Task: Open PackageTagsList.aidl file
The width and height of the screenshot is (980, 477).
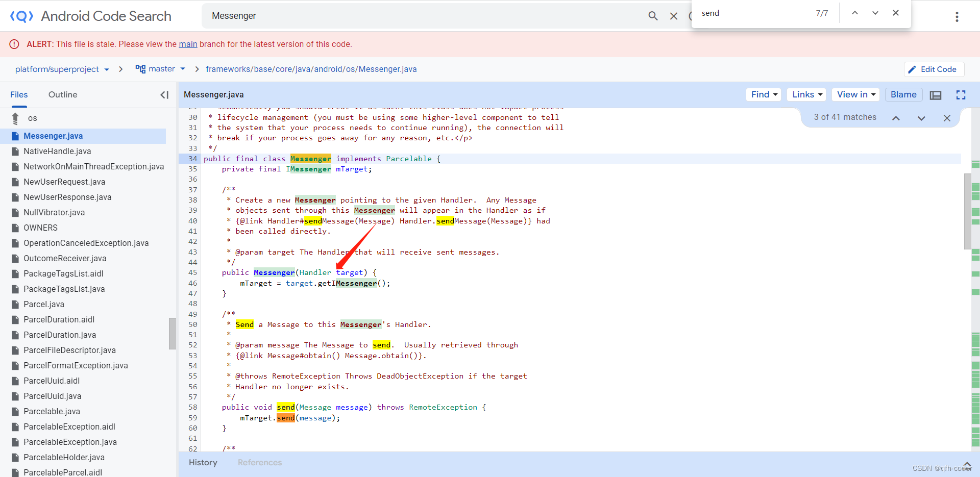Action: (x=63, y=274)
